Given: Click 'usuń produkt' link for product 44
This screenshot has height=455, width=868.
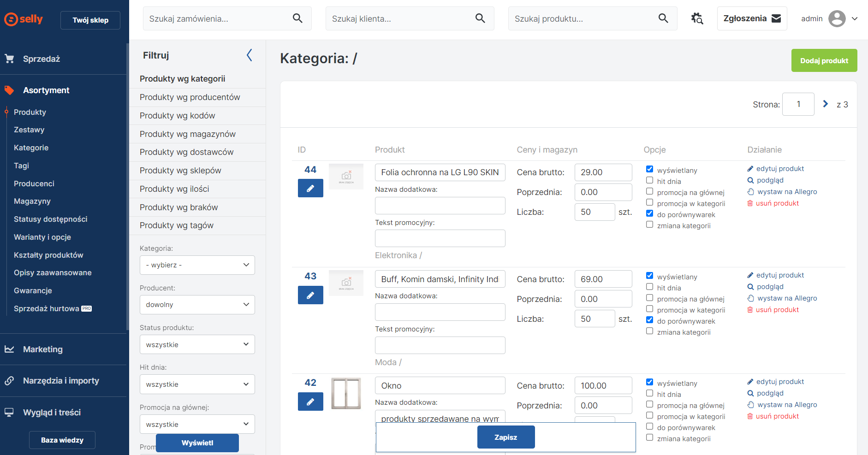Looking at the screenshot, I should (x=777, y=203).
